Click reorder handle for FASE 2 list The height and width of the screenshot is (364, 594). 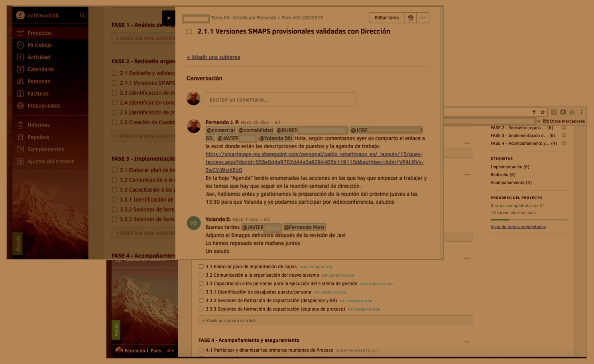click(564, 128)
